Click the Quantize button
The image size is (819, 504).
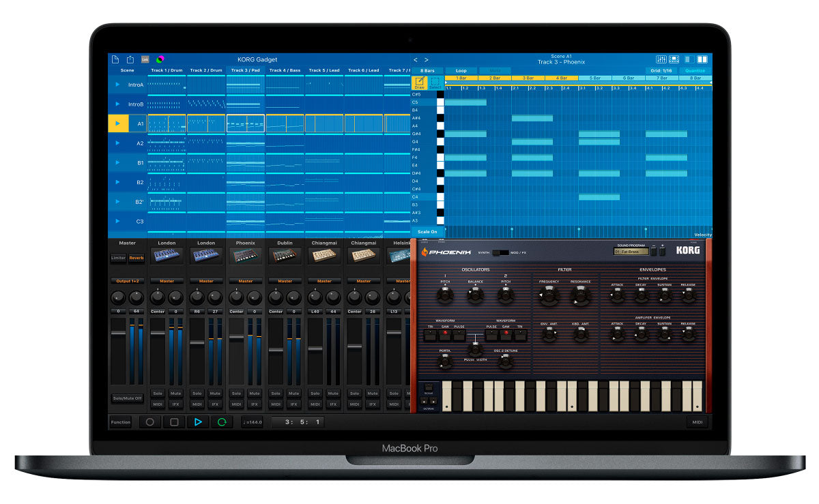coord(695,70)
